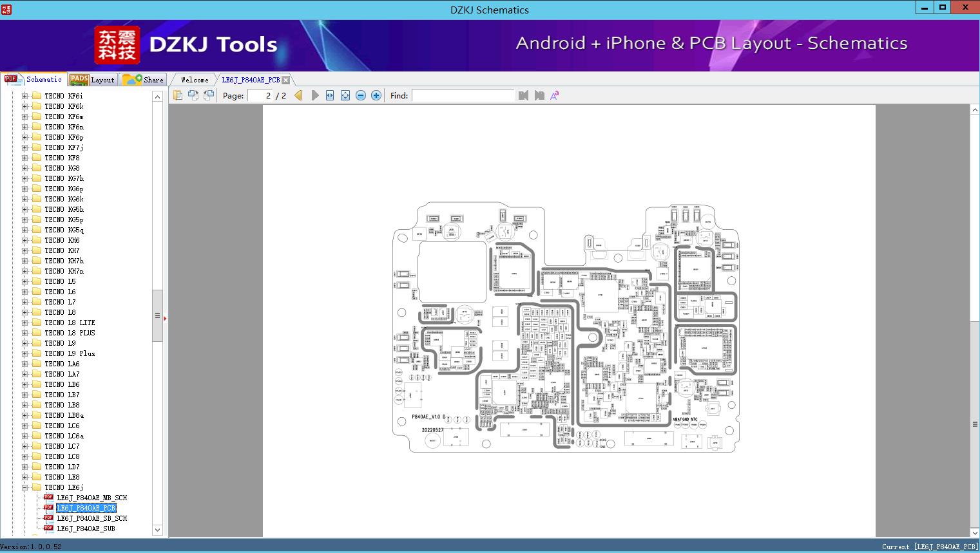Click the rotate counterclockwise icon
The height and width of the screenshot is (553, 980).
[193, 95]
